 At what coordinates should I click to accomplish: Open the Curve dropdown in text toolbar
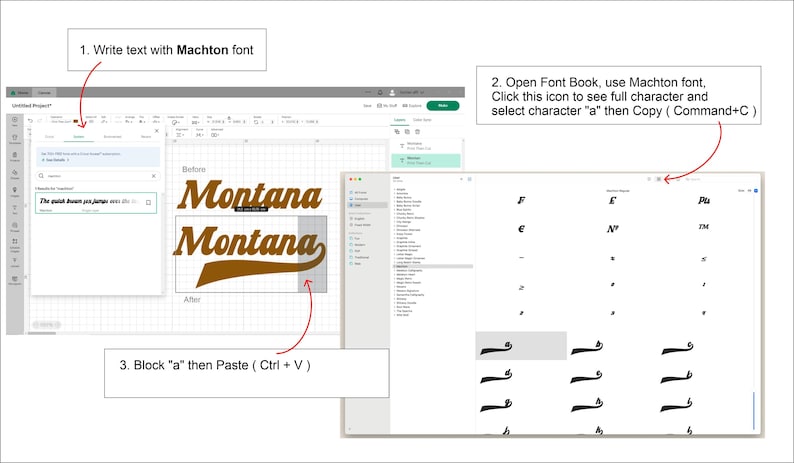pos(199,133)
